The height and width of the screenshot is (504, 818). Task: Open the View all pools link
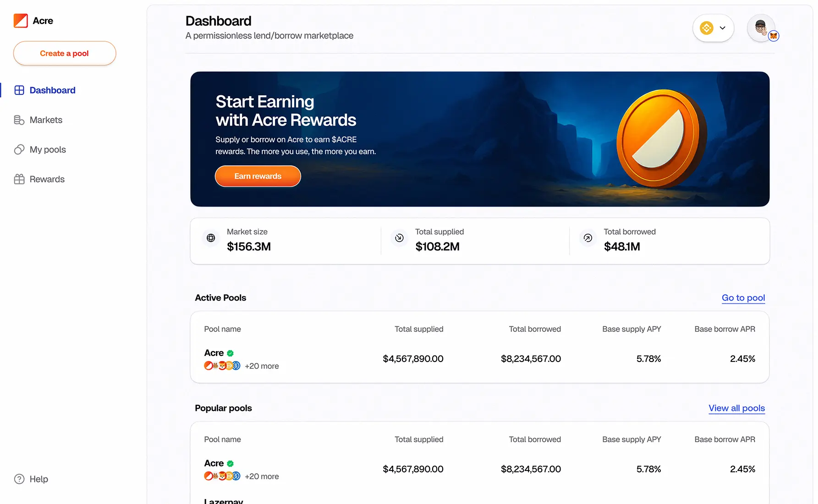coord(736,408)
